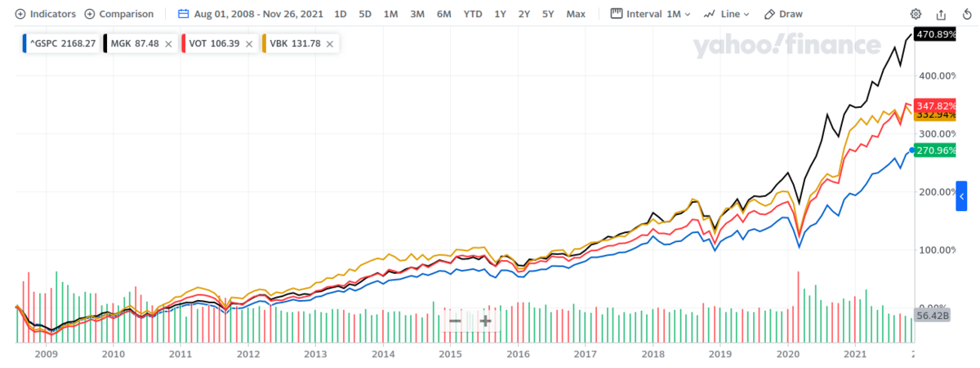Viewport: 980px width, 368px height.
Task: Remove the MGK comparison with its X
Action: coord(167,43)
